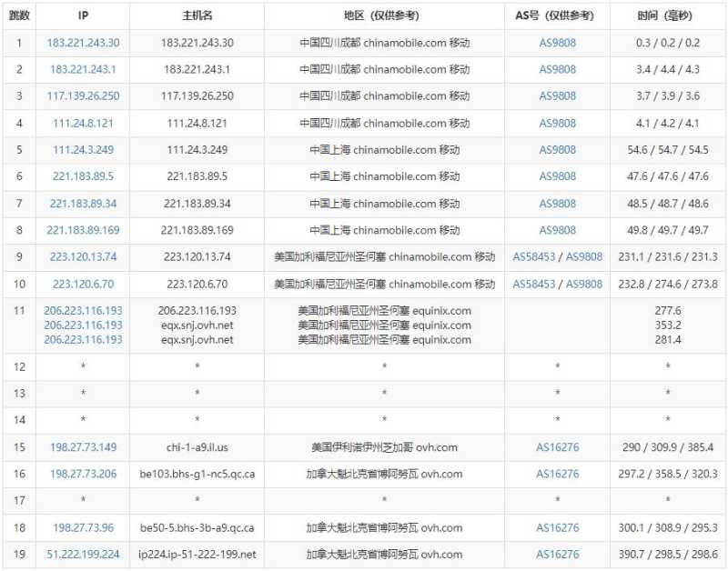
Task: Open IP link 51.222.199.224
Action: tap(83, 555)
